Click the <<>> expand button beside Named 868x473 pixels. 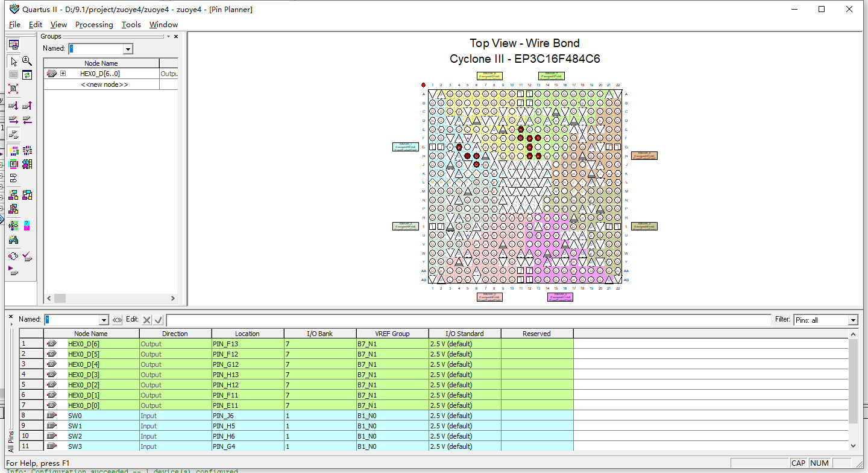point(117,320)
